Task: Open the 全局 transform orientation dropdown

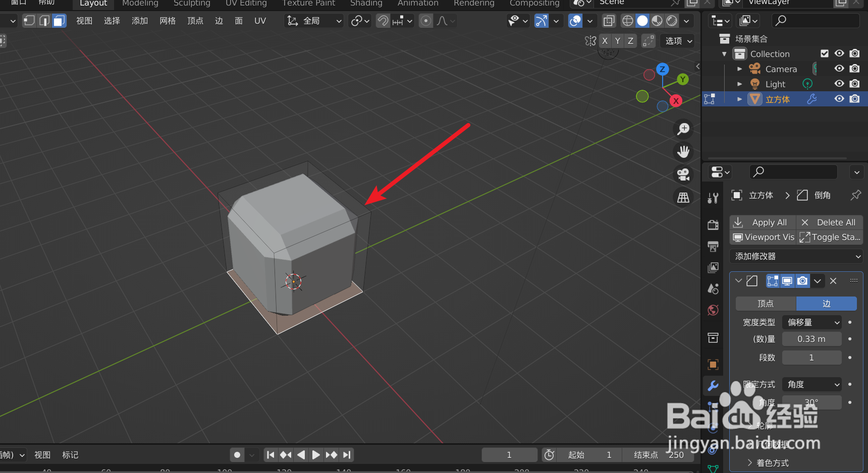Action: [314, 21]
